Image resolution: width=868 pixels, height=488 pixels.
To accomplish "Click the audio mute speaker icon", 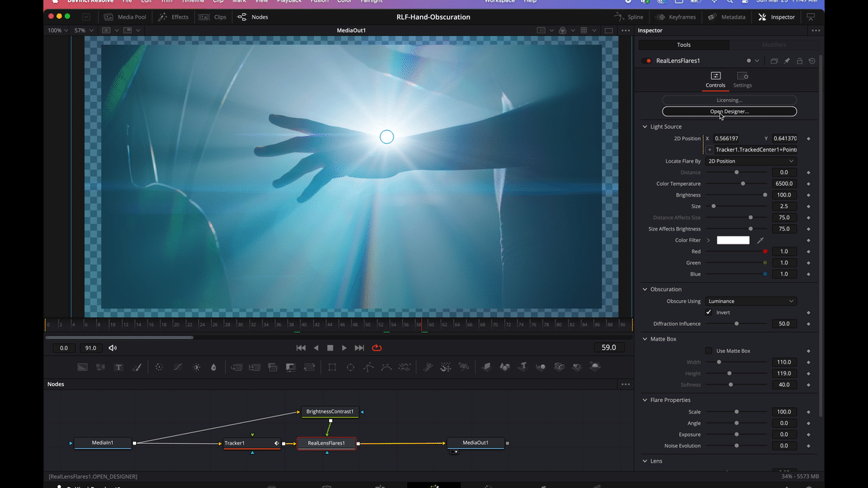I will [113, 348].
